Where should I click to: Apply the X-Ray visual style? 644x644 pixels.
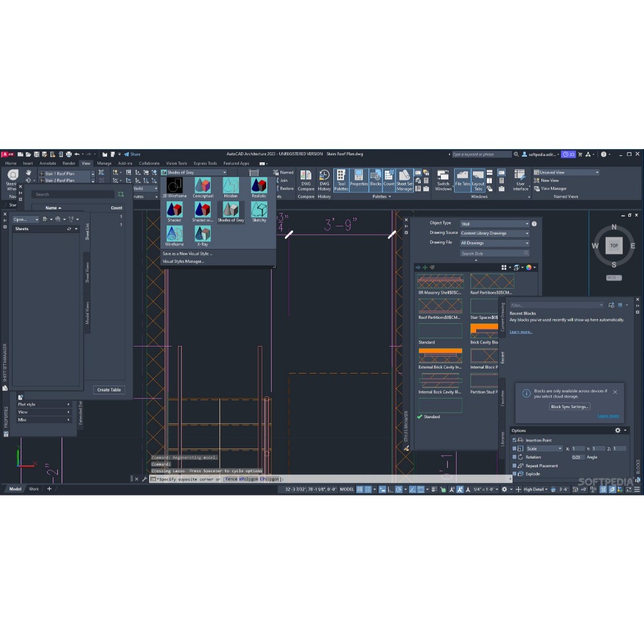point(203,236)
